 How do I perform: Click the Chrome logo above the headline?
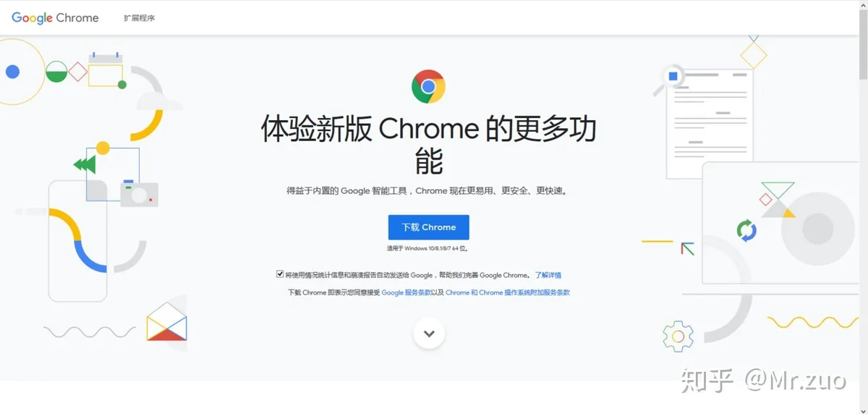428,87
